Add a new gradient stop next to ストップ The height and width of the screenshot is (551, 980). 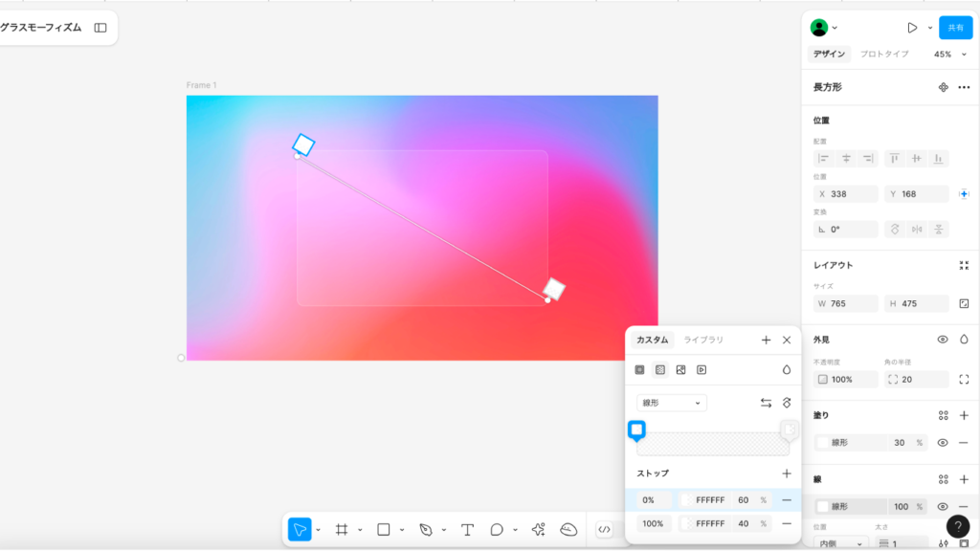click(x=787, y=474)
